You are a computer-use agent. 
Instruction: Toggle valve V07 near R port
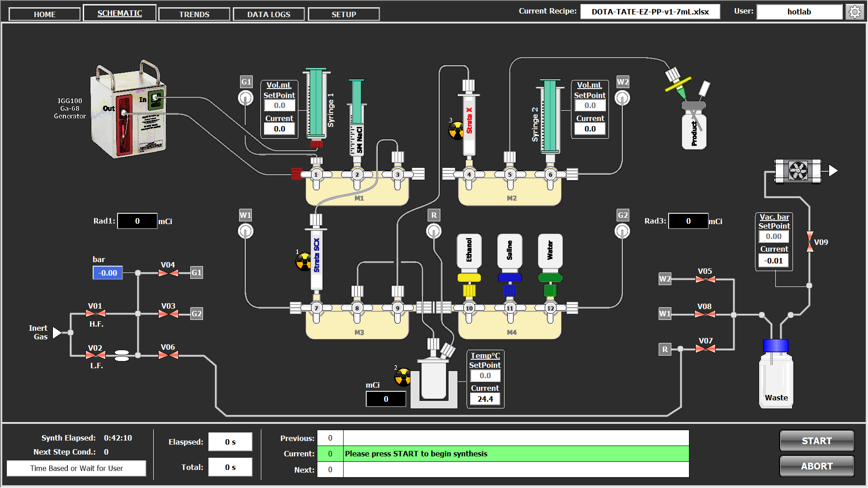coord(705,349)
